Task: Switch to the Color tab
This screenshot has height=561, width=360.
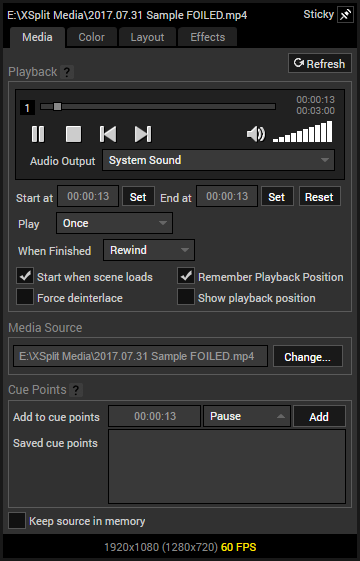Action: click(x=92, y=37)
